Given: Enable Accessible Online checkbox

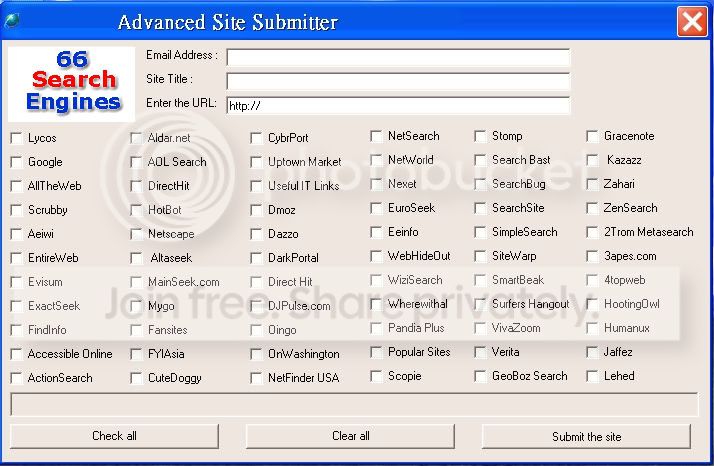Looking at the screenshot, I should pyautogui.click(x=16, y=354).
